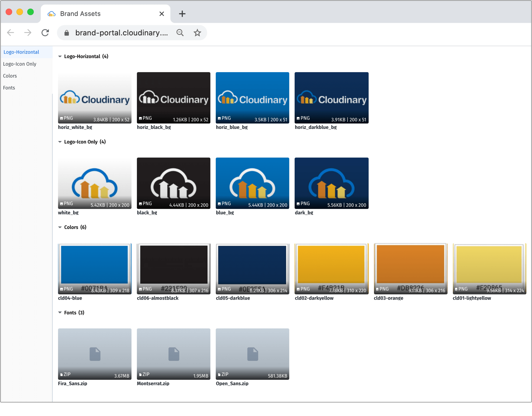The height and width of the screenshot is (416, 532).
Task: Click the Montserrat.zip file name
Action: pos(153,383)
